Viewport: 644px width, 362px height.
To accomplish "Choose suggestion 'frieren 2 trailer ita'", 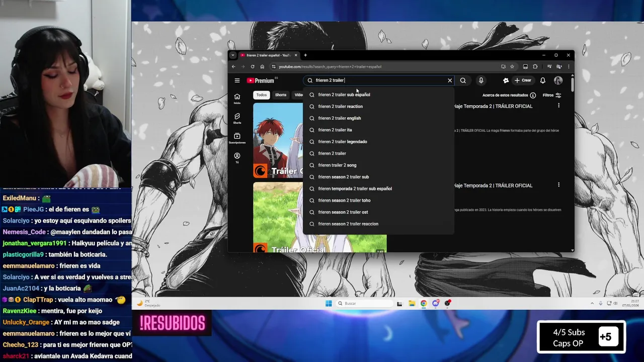I will pyautogui.click(x=378, y=130).
